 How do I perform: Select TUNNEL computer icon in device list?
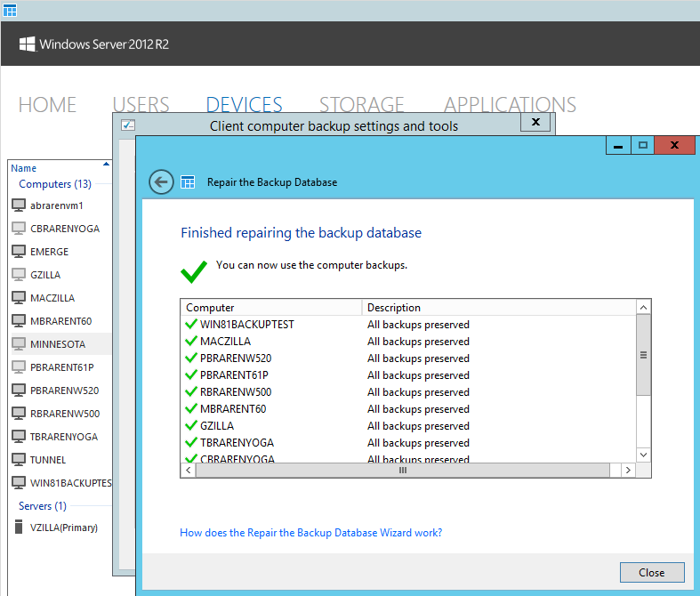[19, 460]
